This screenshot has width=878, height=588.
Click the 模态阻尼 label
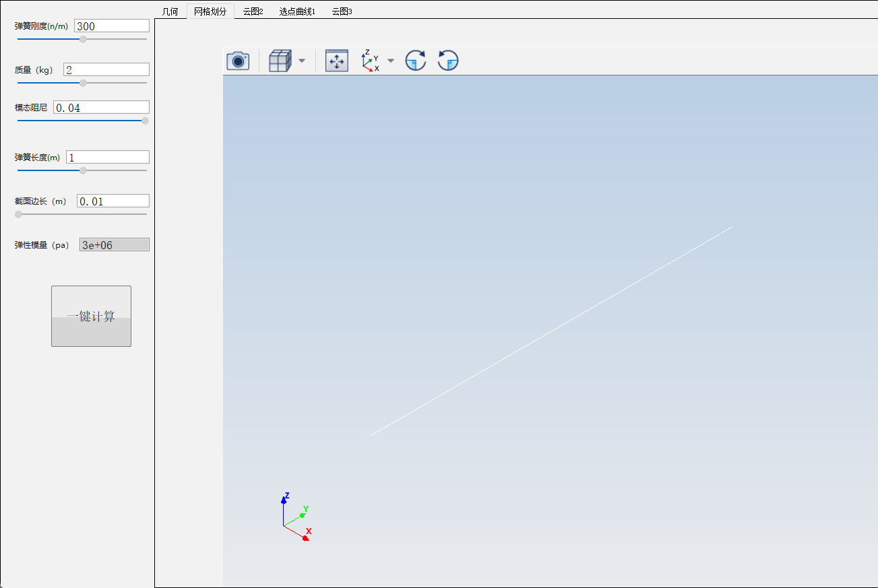[31, 107]
